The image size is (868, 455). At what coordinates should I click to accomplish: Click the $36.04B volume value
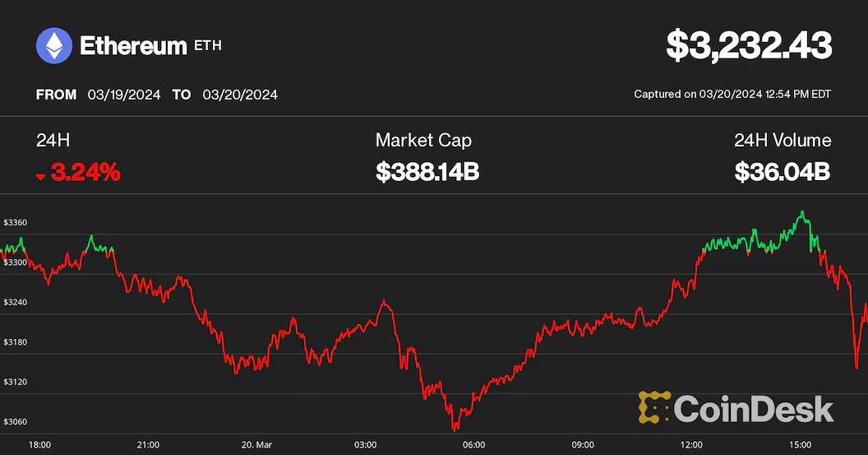click(x=783, y=172)
